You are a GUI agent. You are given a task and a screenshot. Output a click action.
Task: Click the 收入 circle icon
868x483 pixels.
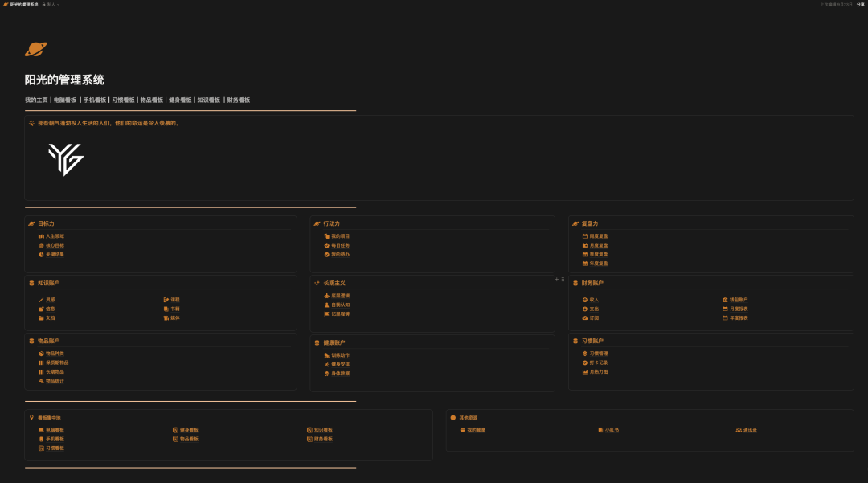[x=585, y=300]
